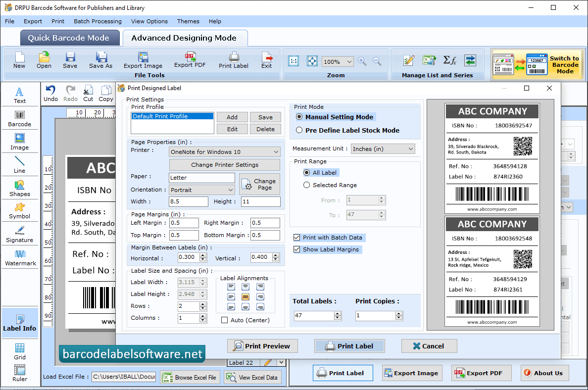Open the Batch Processing menu
The height and width of the screenshot is (390, 588).
98,21
